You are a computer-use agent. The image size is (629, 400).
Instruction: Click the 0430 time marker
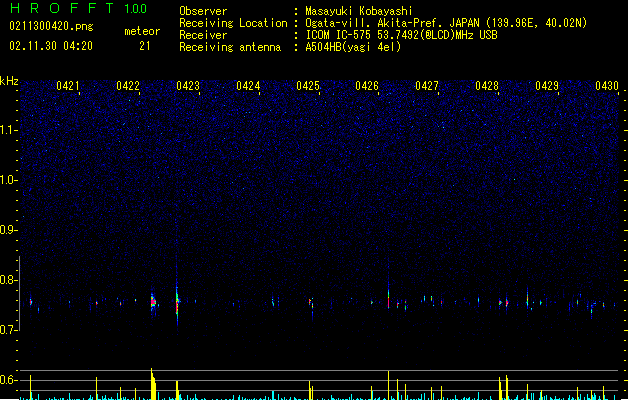[x=607, y=86]
